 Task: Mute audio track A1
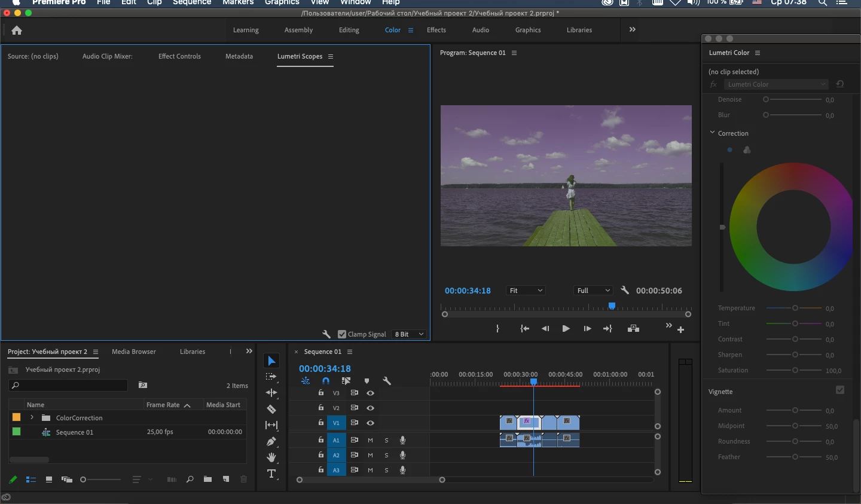[x=370, y=440]
